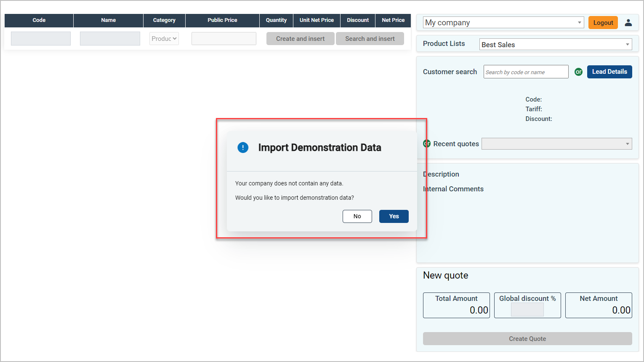
Task: Click Create and insert button
Action: 300,39
